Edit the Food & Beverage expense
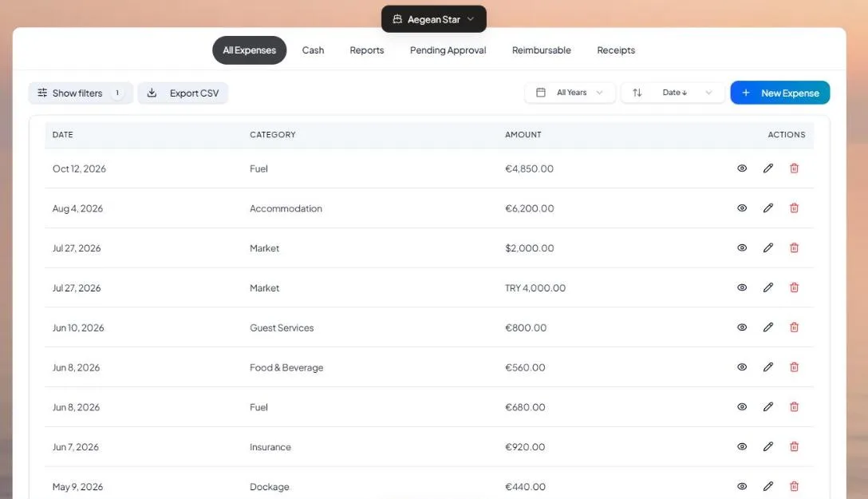This screenshot has width=868, height=499. [x=767, y=367]
